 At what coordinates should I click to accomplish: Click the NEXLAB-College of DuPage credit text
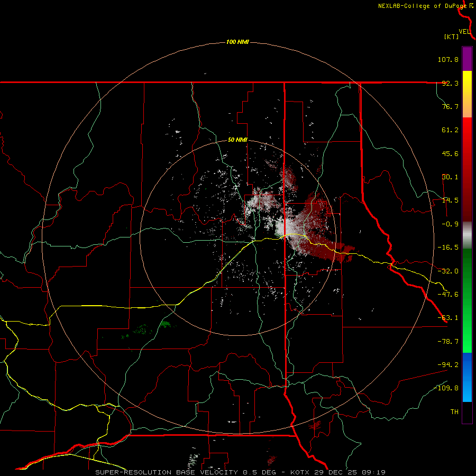[422, 6]
